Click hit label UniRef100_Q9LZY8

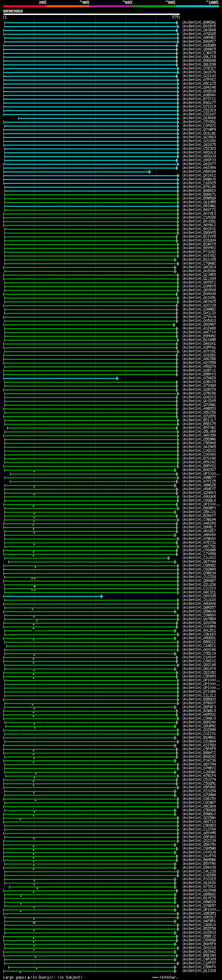[x=199, y=57]
